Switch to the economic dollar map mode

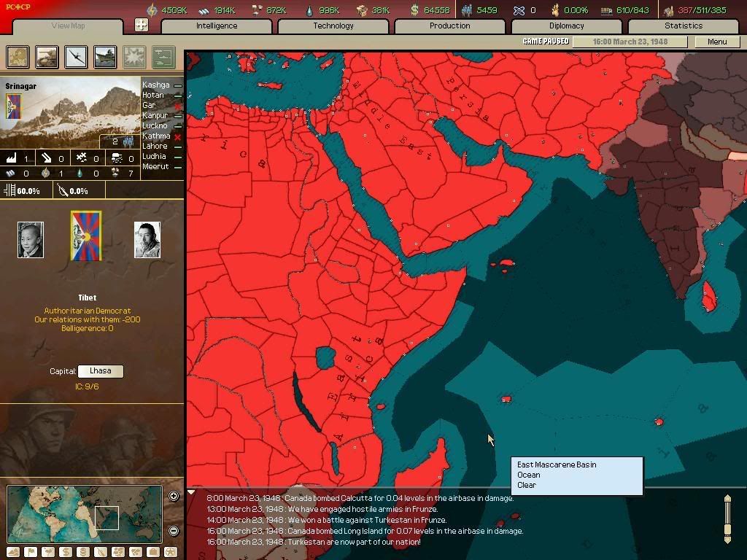66,552
